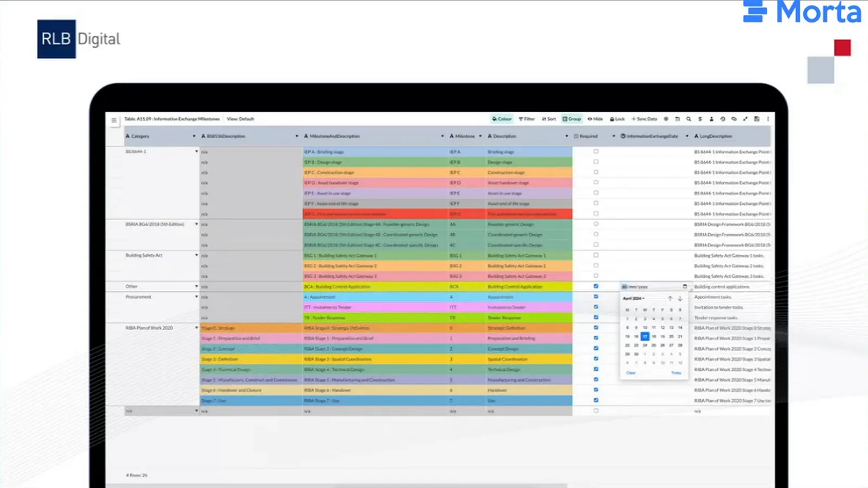Go to previous month with up arrow
868x488 pixels.
pos(670,299)
